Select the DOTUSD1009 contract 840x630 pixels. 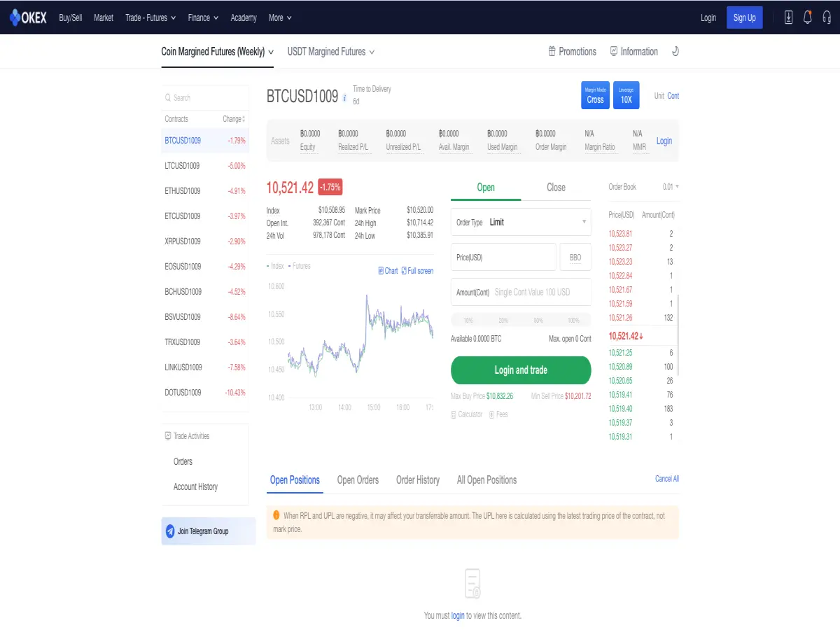pos(205,393)
